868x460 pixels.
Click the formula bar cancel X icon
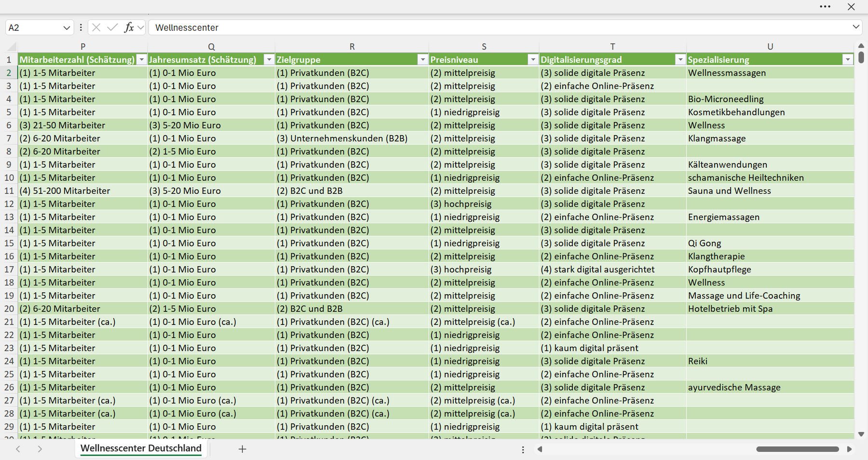[96, 27]
